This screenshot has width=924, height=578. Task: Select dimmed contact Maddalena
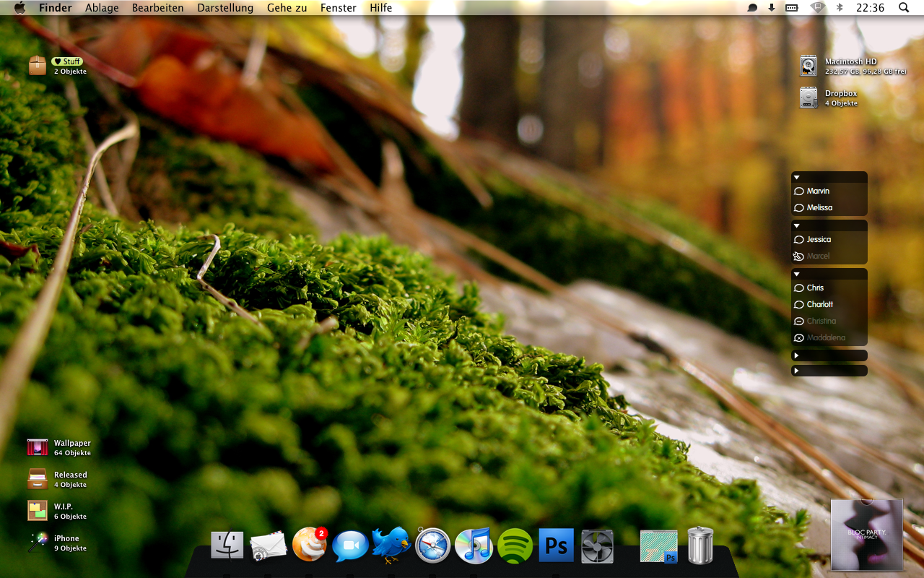pos(829,338)
